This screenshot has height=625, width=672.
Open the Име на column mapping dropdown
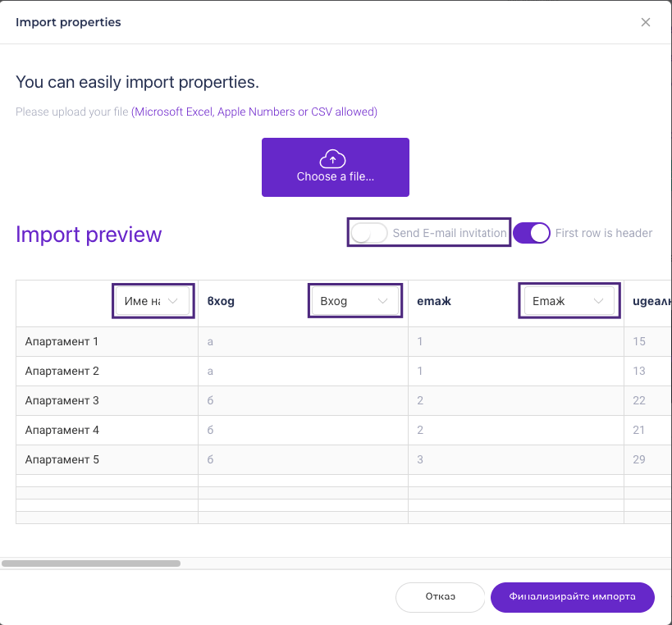click(x=153, y=301)
